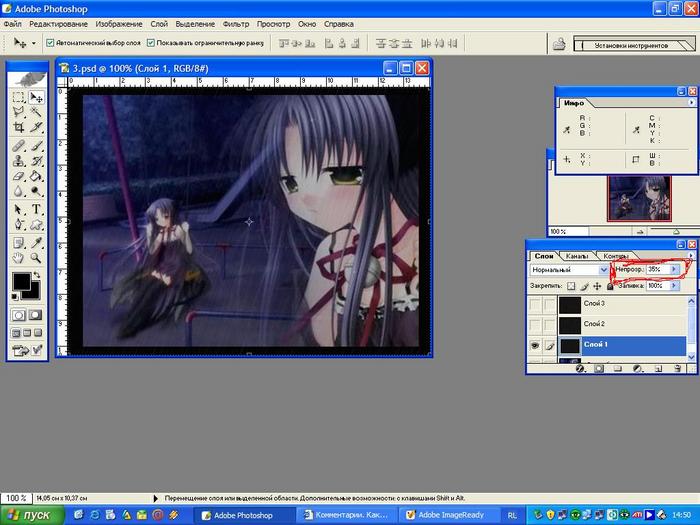
Task: Select the Healing Brush tool
Action: point(18,146)
